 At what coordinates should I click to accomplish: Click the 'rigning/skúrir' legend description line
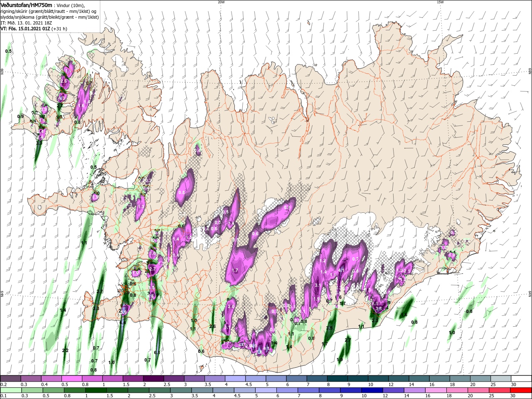pos(48,11)
